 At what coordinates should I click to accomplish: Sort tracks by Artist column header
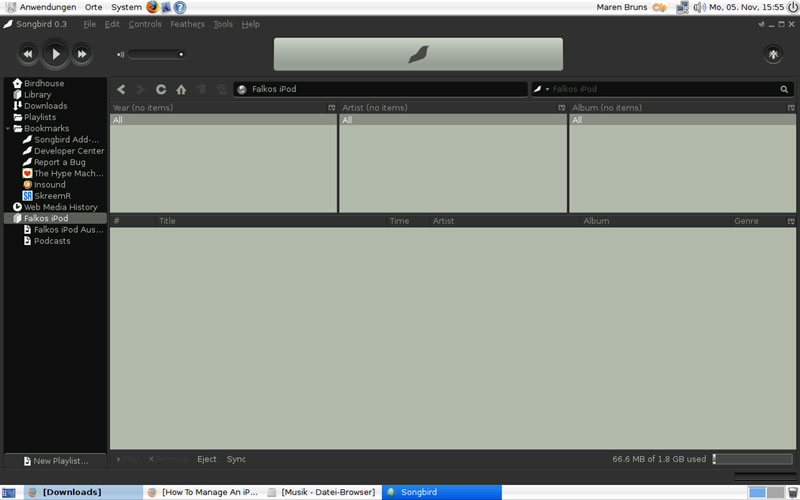click(x=504, y=221)
